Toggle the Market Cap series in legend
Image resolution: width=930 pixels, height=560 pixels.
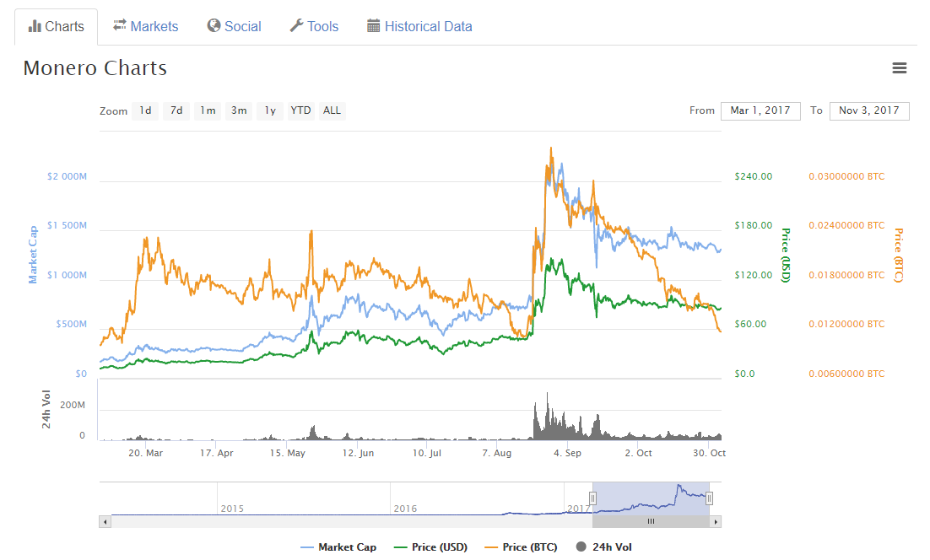338,547
